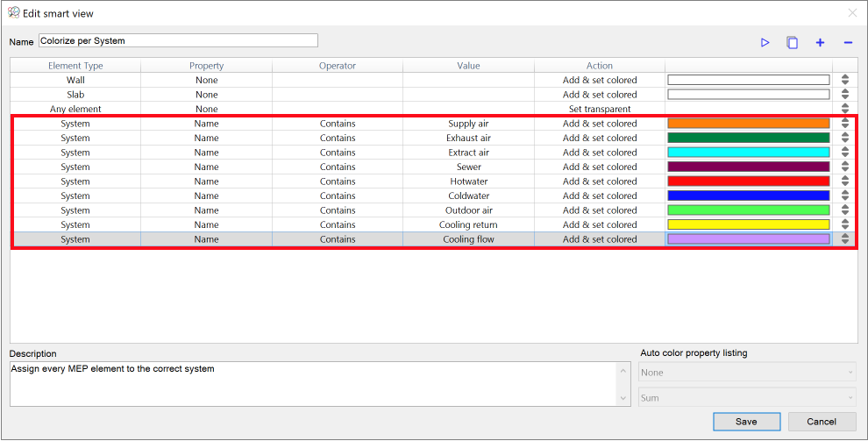Open the light green swatch for Outdoor air

click(x=749, y=210)
